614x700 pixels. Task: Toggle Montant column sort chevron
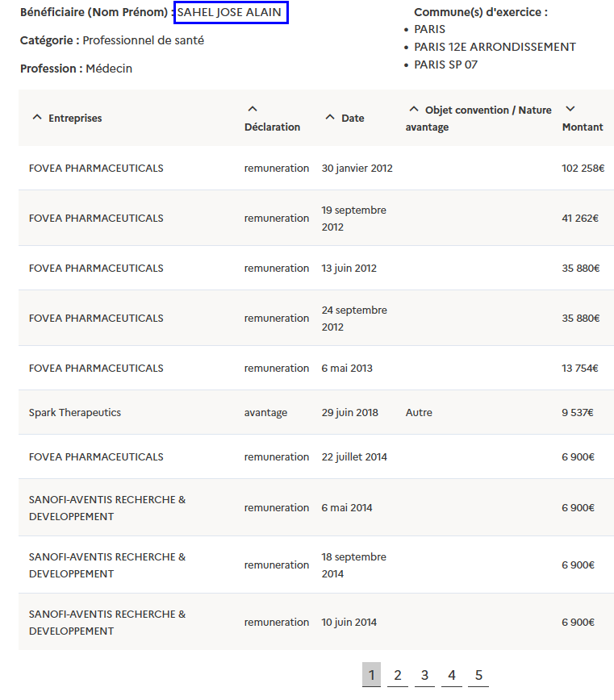point(570,110)
